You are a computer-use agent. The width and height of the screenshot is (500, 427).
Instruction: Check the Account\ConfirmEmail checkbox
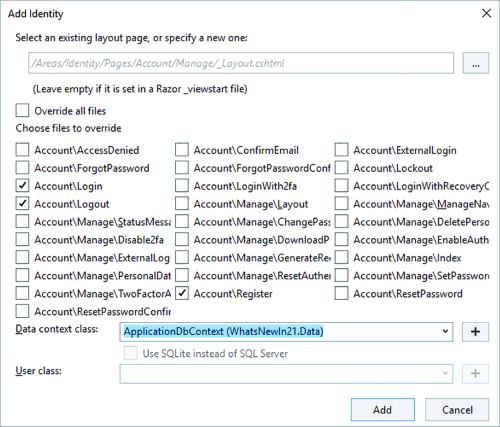point(182,150)
